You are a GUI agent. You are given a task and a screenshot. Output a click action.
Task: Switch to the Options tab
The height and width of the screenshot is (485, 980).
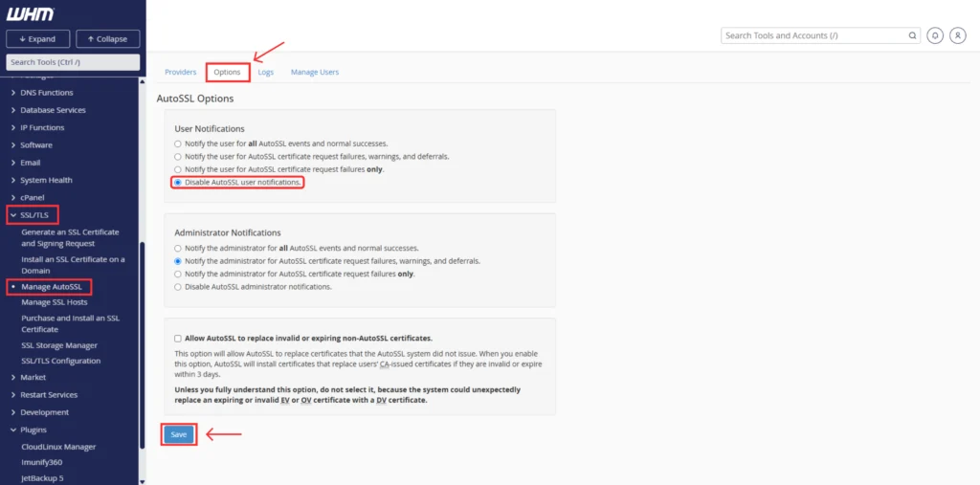227,72
